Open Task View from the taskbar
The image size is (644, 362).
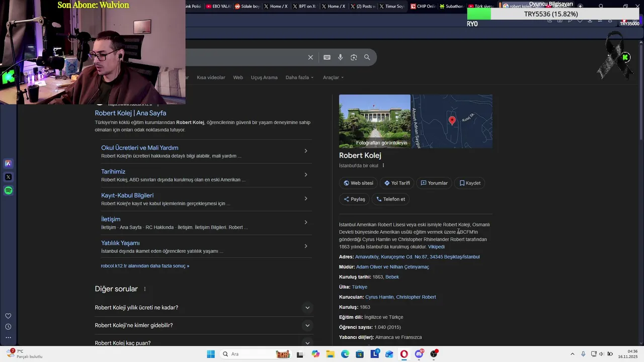300,354
